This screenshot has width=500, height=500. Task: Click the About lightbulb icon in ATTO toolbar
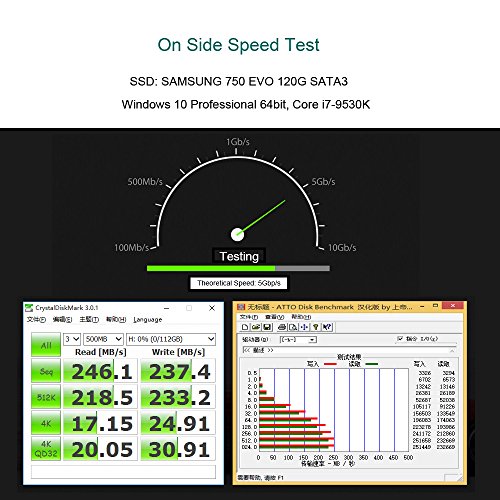coord(315,327)
